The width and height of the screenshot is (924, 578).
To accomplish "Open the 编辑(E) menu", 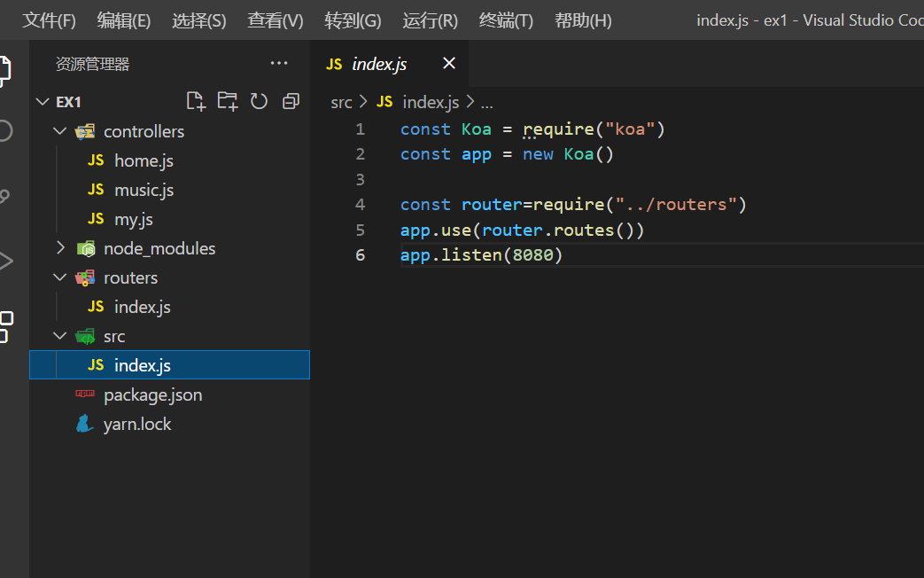I will coord(124,20).
